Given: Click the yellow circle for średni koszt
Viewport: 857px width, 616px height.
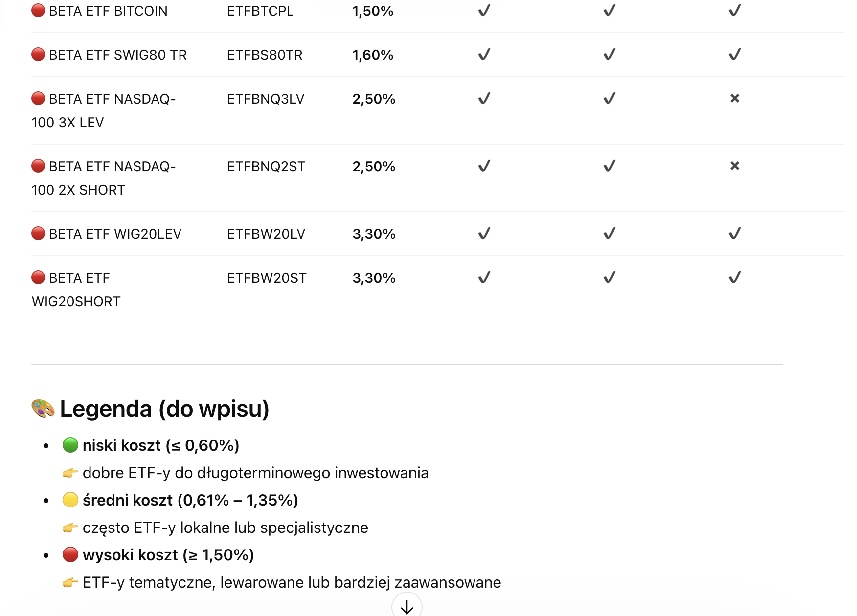Looking at the screenshot, I should pyautogui.click(x=70, y=500).
